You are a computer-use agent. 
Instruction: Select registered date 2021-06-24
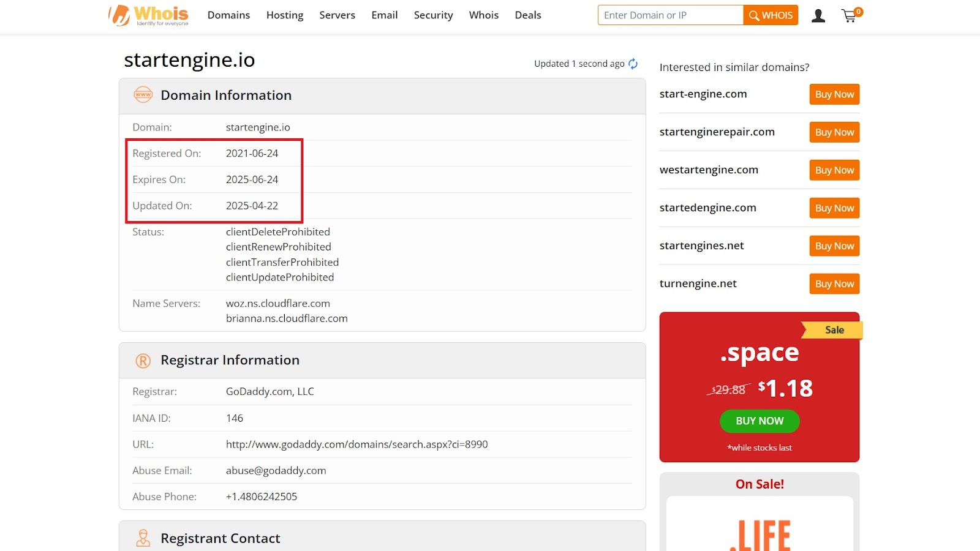pyautogui.click(x=252, y=154)
